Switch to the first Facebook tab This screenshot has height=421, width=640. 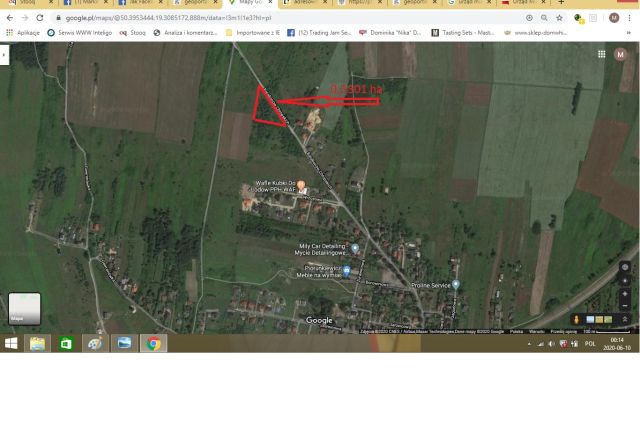click(86, 2)
